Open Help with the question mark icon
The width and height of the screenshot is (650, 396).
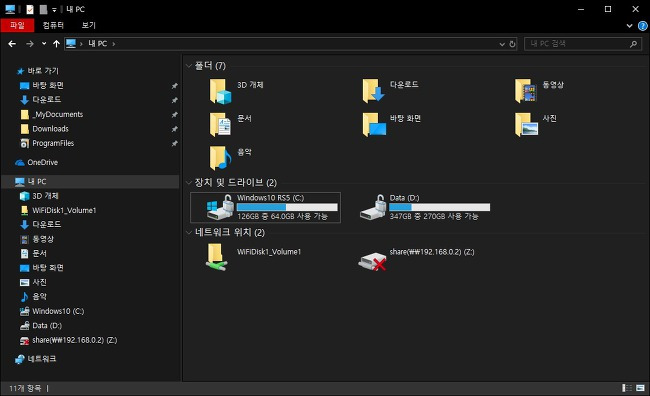point(642,26)
